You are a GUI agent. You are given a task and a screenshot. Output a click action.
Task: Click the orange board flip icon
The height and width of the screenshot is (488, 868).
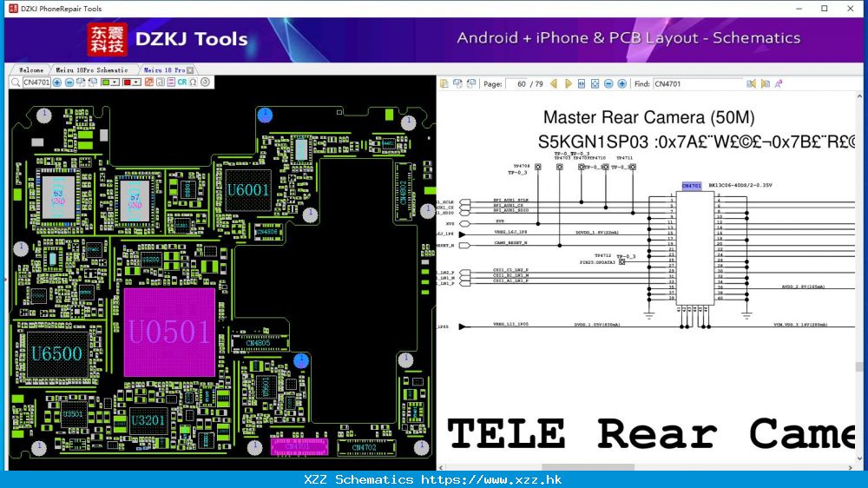pos(149,82)
